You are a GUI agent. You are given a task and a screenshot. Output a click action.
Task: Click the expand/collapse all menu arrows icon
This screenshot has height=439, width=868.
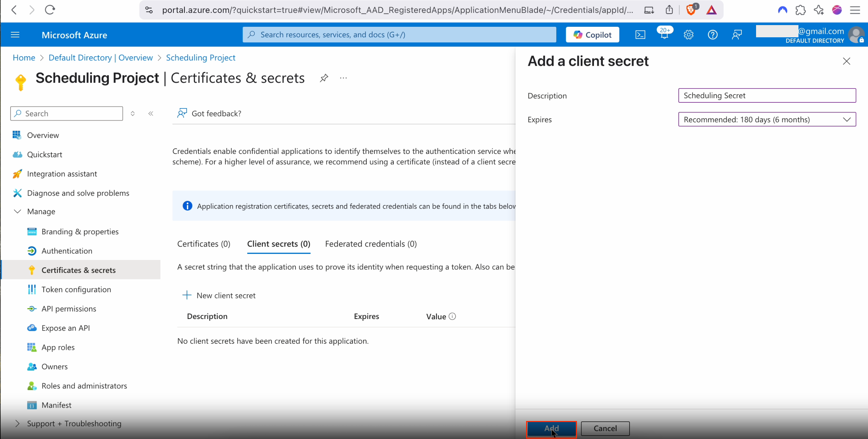(133, 114)
